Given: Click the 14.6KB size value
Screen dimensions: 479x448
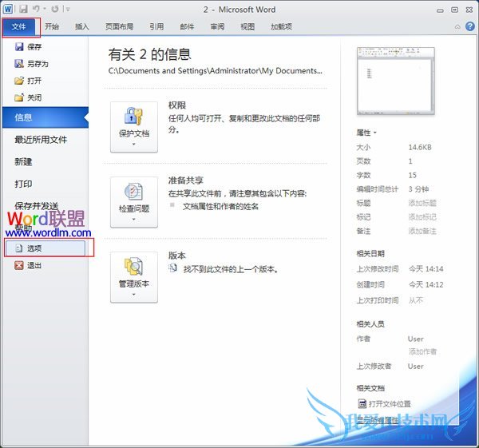Looking at the screenshot, I should click(420, 147).
